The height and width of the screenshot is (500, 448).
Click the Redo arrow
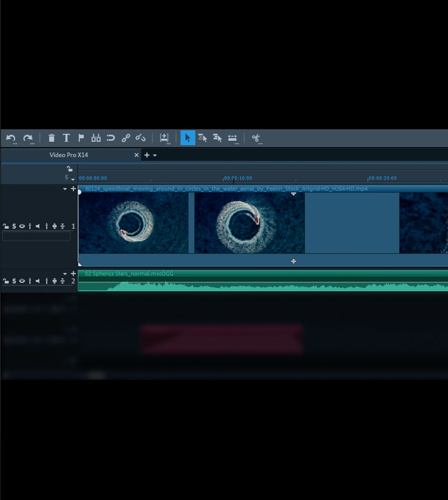point(27,137)
